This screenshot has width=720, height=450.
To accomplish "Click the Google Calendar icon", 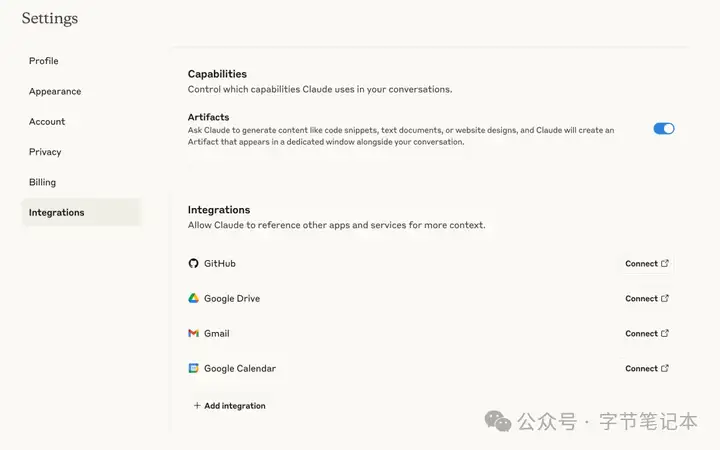I will 193,368.
